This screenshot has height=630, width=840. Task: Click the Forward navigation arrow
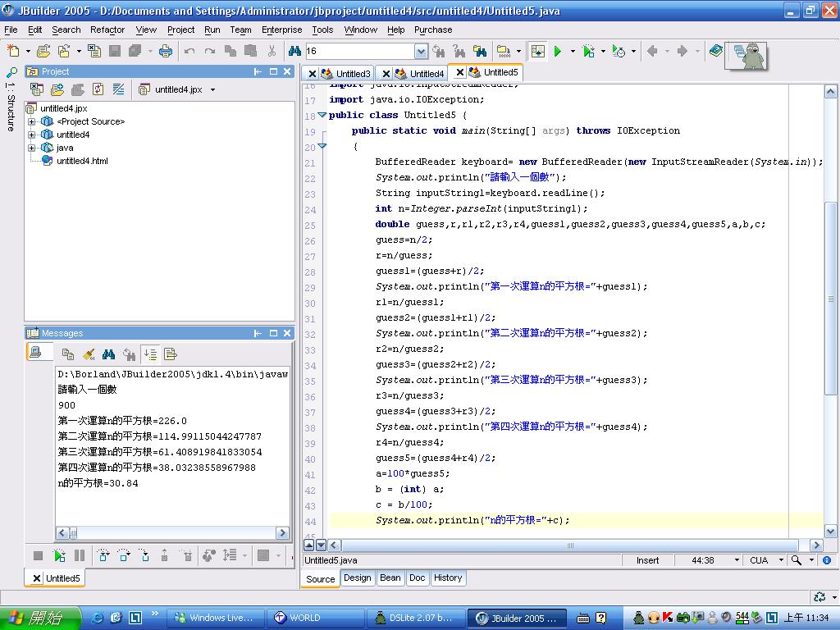[682, 52]
